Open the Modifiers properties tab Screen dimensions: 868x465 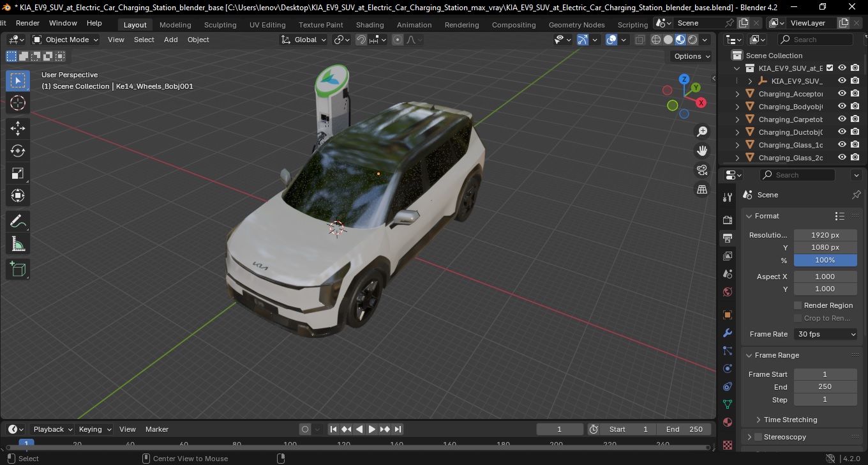[x=727, y=333]
